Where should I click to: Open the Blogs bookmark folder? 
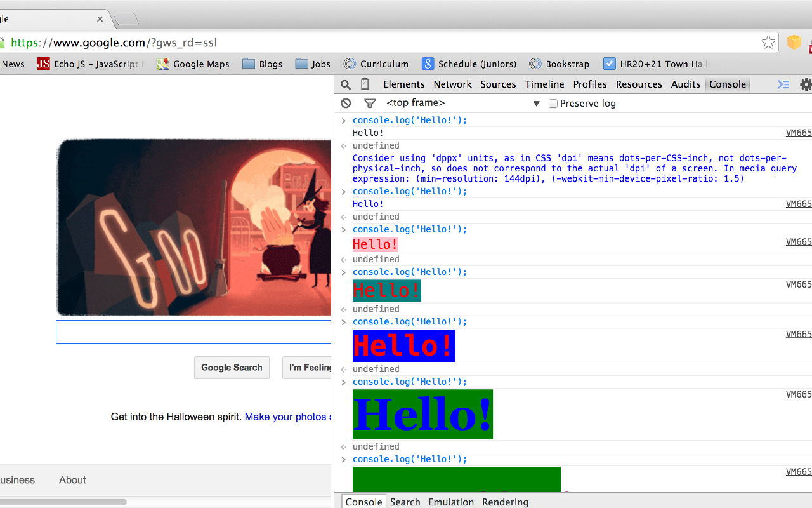[x=263, y=63]
